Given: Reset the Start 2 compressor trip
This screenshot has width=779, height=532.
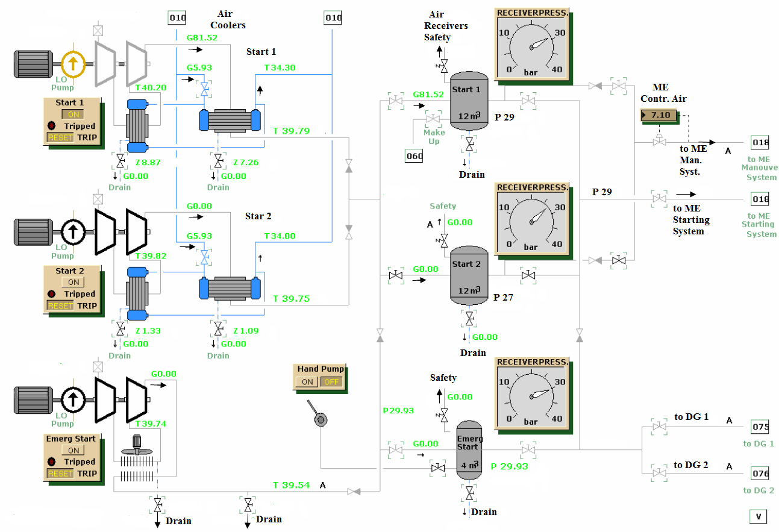Looking at the screenshot, I should click(60, 305).
